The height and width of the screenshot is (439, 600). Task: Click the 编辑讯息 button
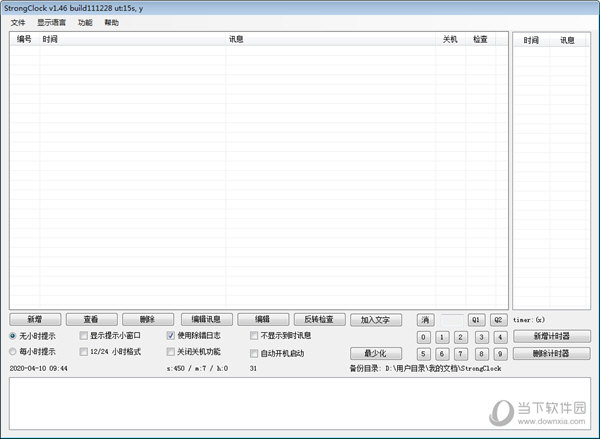(x=206, y=319)
